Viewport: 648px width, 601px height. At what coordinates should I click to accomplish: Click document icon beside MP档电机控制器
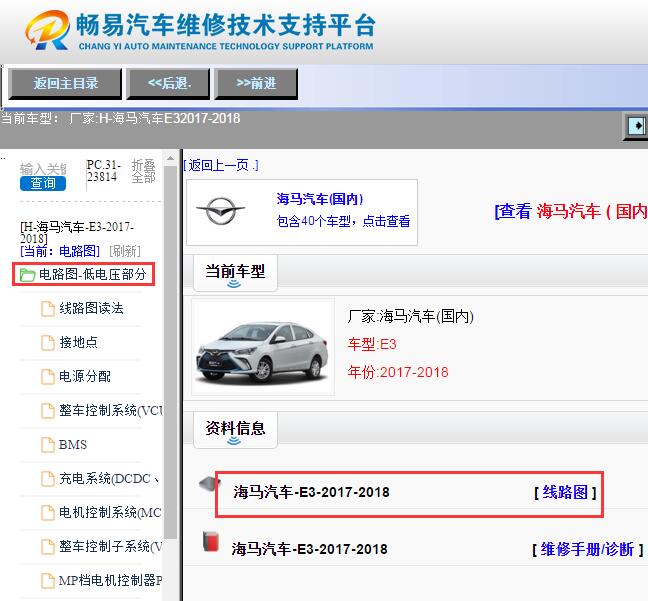point(48,581)
